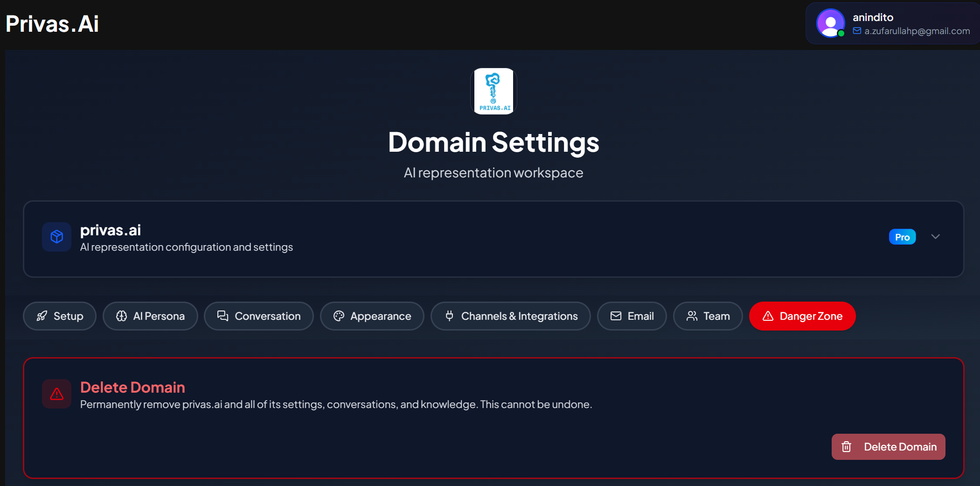Click the green online status dot on avatar
Screen dimensions: 980x486
click(841, 33)
